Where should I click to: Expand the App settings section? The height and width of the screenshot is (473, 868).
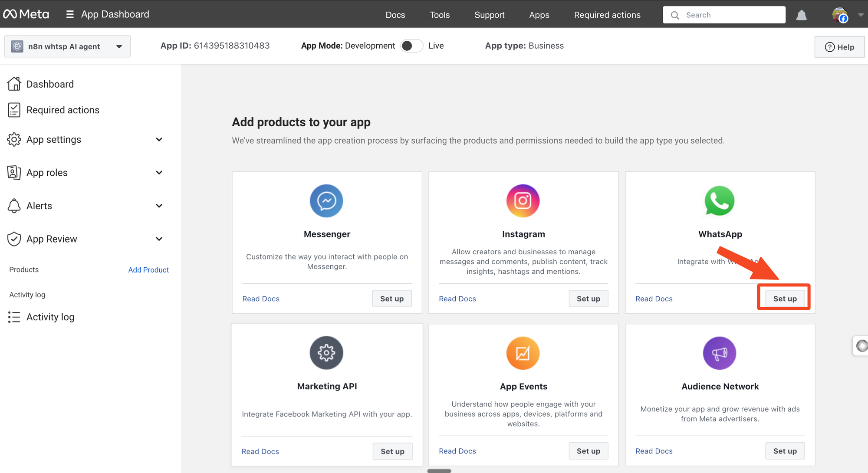pyautogui.click(x=159, y=139)
